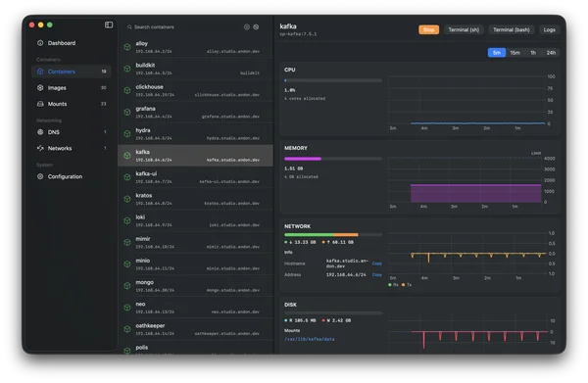Select the mimir container

tap(195, 243)
